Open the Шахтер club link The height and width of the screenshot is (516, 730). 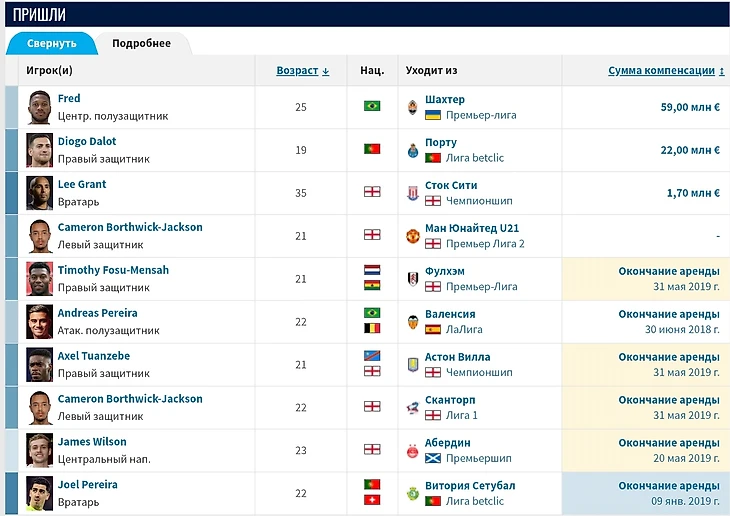[445, 100]
